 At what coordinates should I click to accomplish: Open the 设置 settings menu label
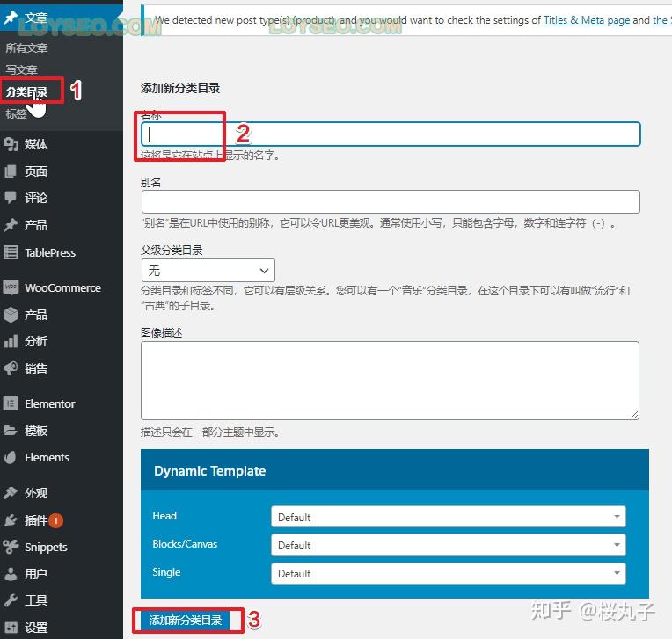click(36, 628)
